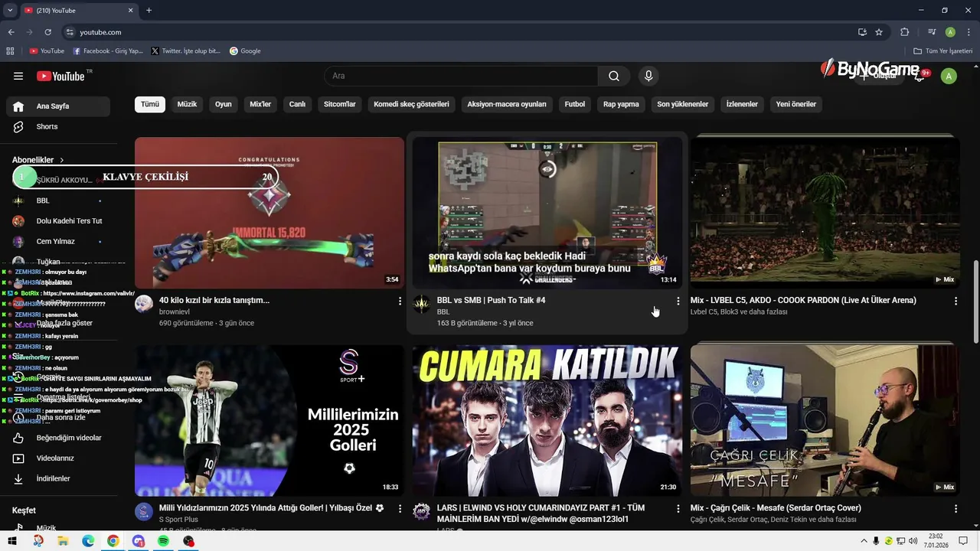Open Videolarınız in the sidebar
This screenshot has height=551, width=980.
coord(58,458)
